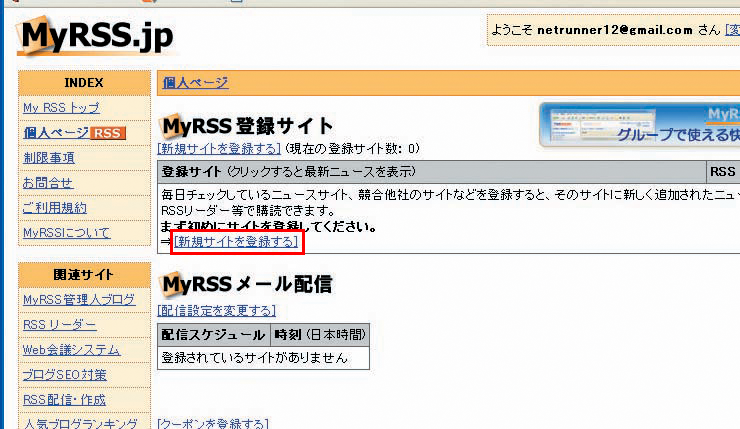Viewport: 740px width, 429px height.
Task: Click 個人ページ breadcrumb in orange bar
Action: (x=195, y=83)
